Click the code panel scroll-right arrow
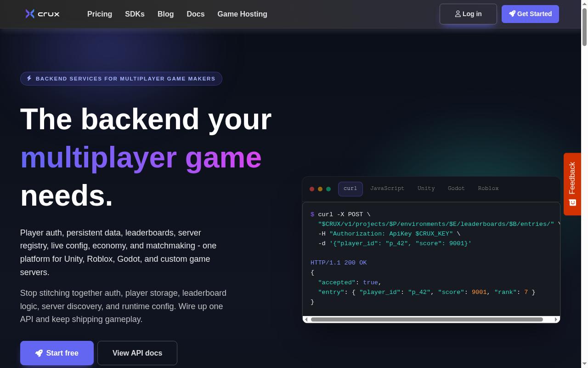This screenshot has width=588, height=368. tap(556, 319)
